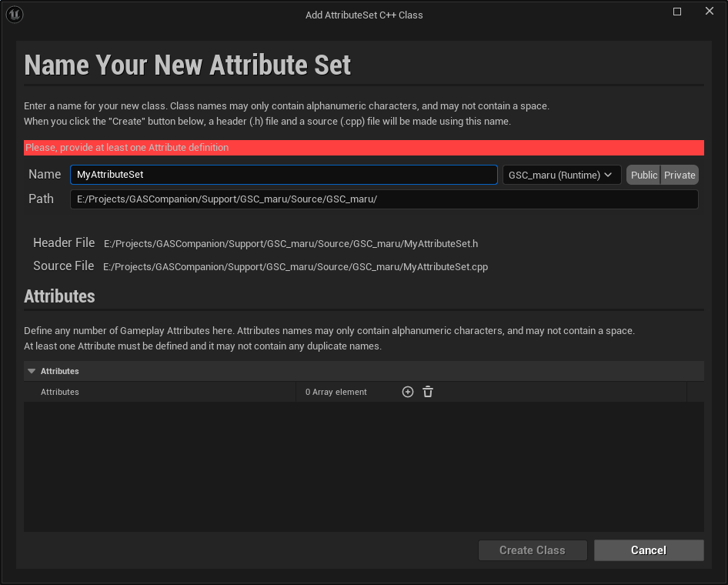Click into the Path text field
This screenshot has height=585, width=728.
(x=383, y=199)
